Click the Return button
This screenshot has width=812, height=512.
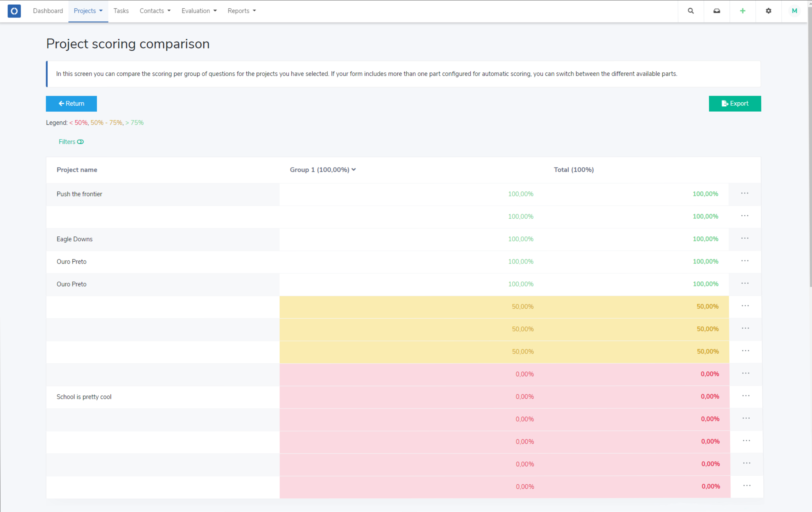click(x=71, y=103)
